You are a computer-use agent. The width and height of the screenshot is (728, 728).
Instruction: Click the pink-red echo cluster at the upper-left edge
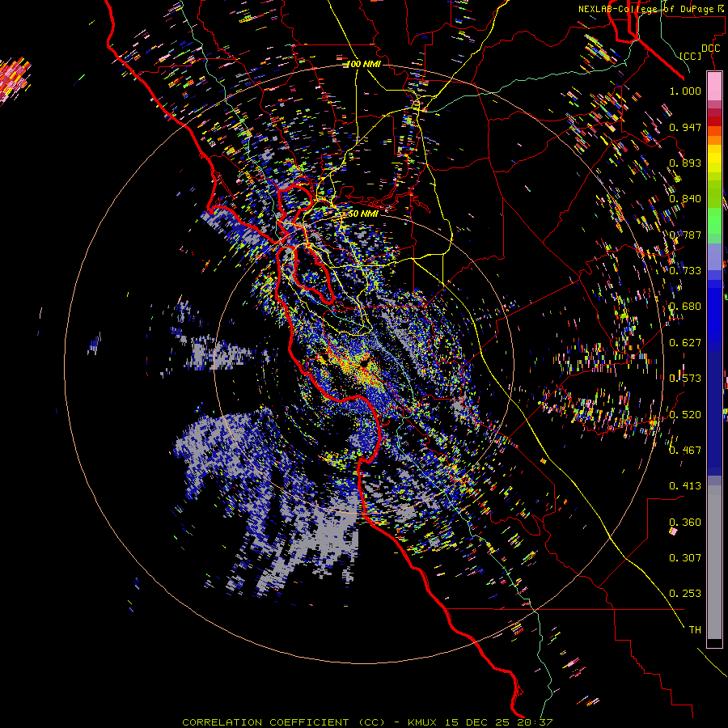click(14, 79)
